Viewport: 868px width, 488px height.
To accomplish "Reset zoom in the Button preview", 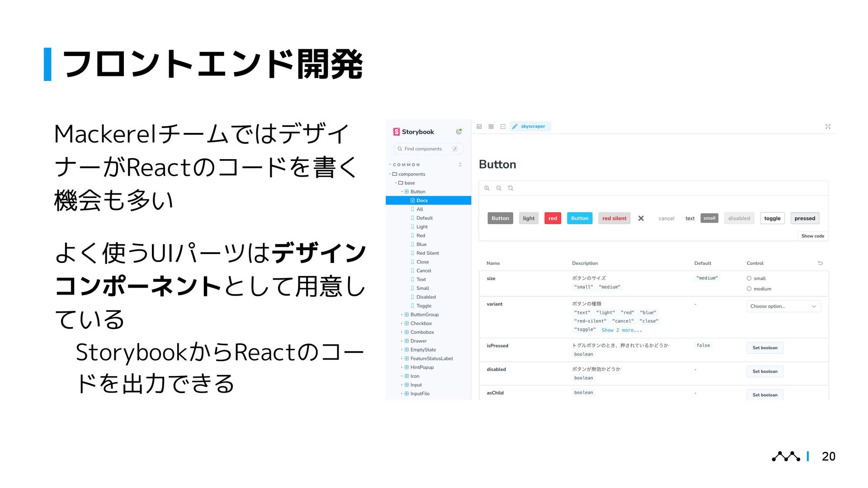I will (x=510, y=188).
